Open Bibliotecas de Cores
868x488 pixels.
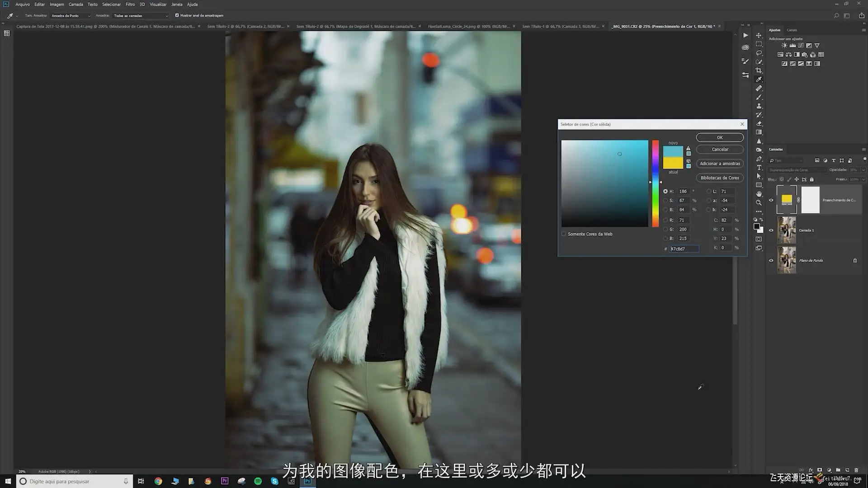coord(720,178)
